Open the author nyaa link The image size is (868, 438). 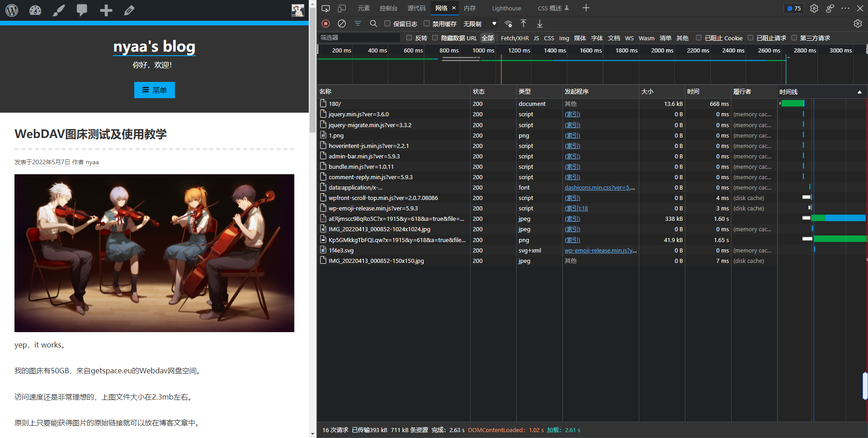coord(92,162)
